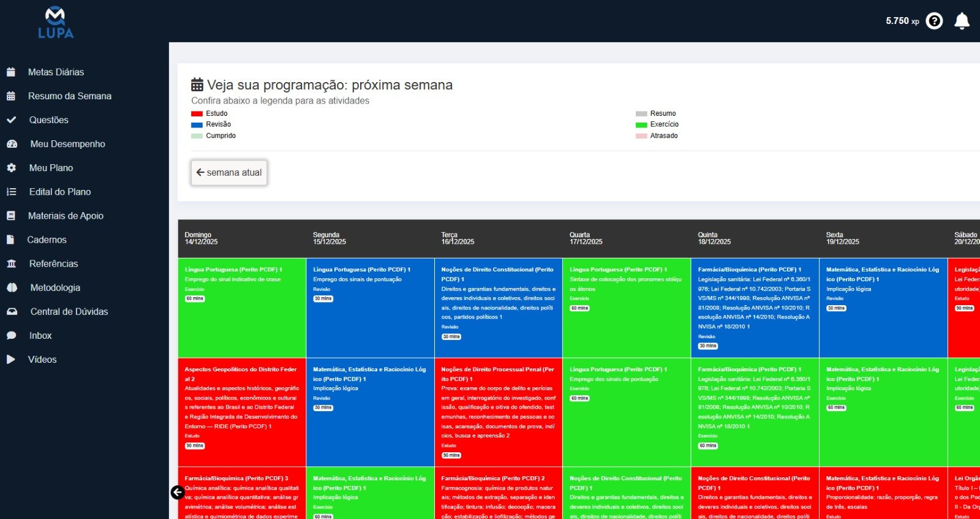This screenshot has width=980, height=519.
Task: Open Edital do Plano
Action: click(x=60, y=192)
